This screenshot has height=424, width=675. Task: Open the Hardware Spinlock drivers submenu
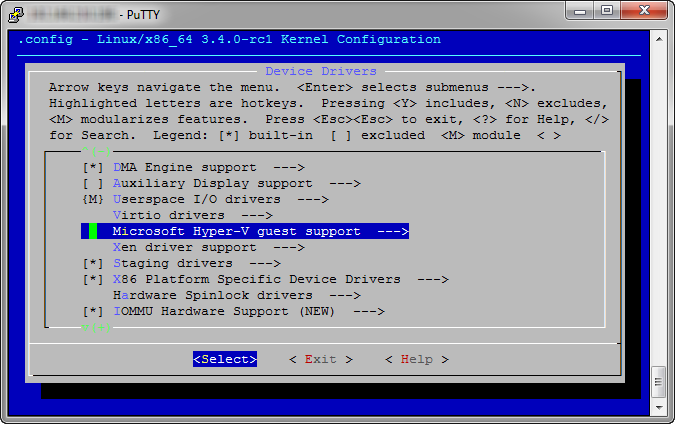point(226,296)
